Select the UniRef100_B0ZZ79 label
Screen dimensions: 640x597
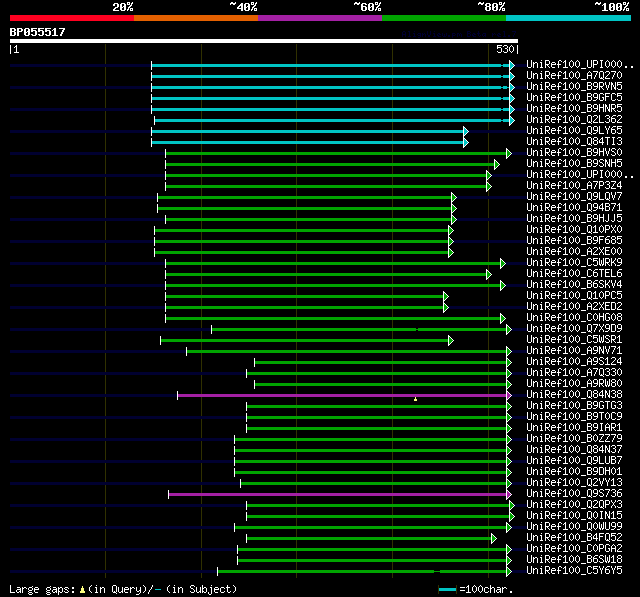574,439
